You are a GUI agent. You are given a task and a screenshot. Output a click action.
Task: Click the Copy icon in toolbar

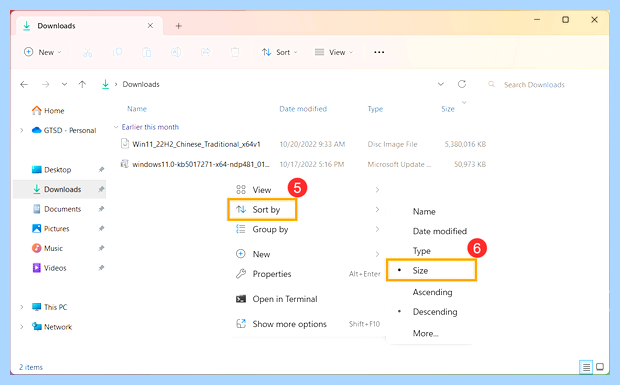coord(117,52)
